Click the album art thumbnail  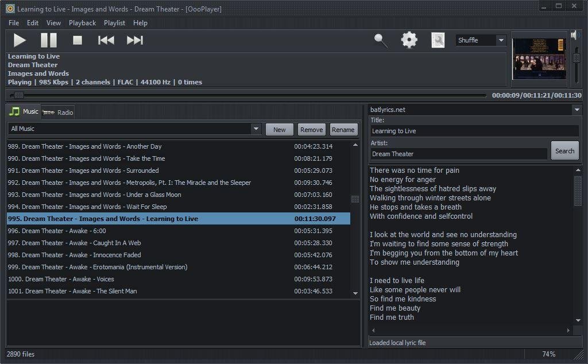[x=539, y=59]
